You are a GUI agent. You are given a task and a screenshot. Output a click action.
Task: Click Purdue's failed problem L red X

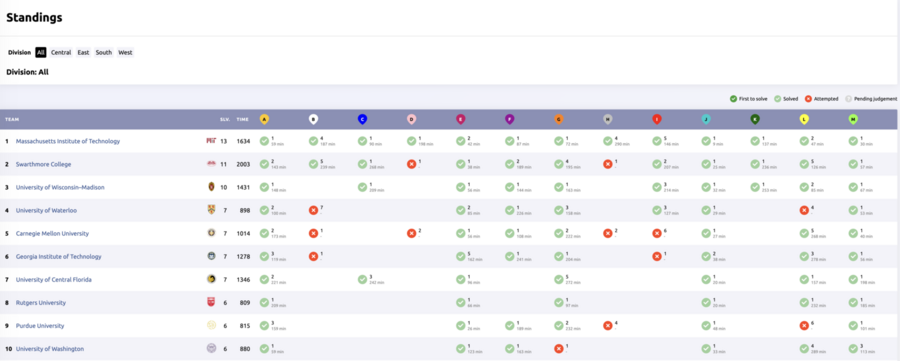click(x=804, y=325)
